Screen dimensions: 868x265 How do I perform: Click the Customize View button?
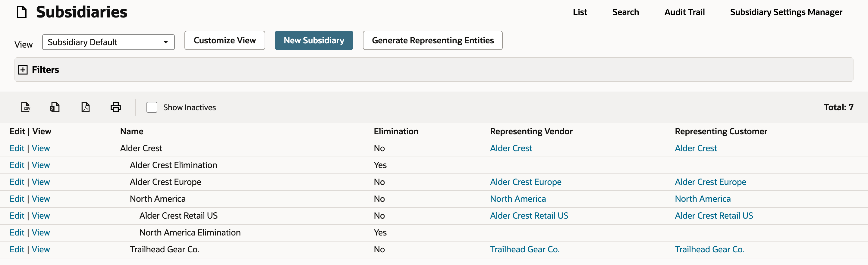pos(225,40)
